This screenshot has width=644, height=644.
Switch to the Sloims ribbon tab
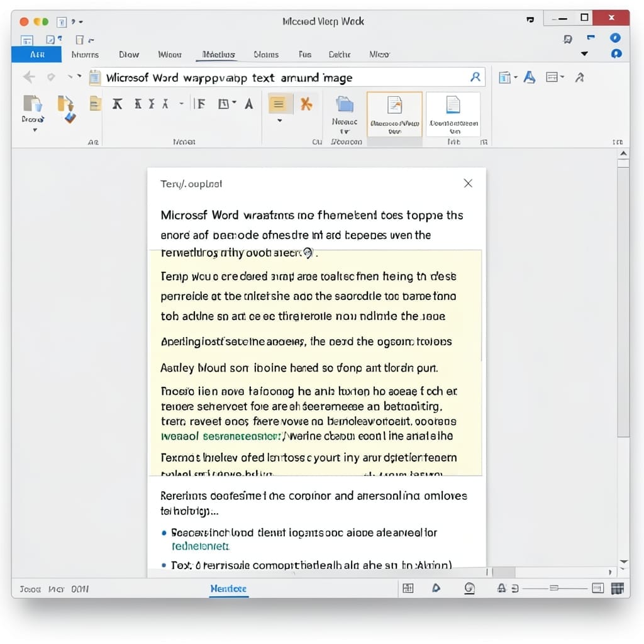click(x=266, y=55)
